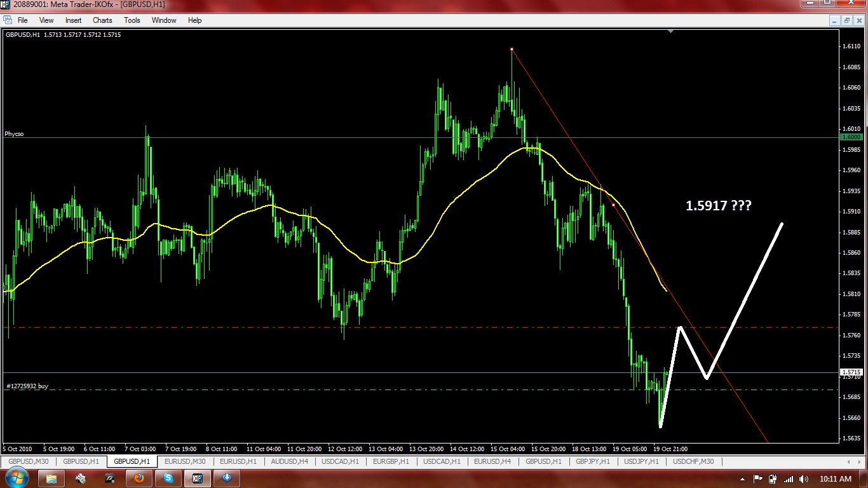Click the GBPUSD,H1 OHLC header text
This screenshot has width=868, height=488.
63,35
